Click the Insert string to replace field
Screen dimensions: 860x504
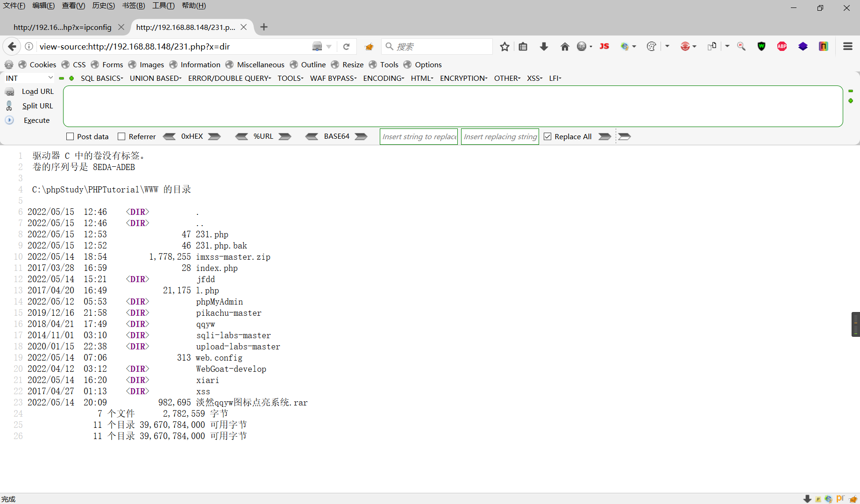pyautogui.click(x=418, y=136)
